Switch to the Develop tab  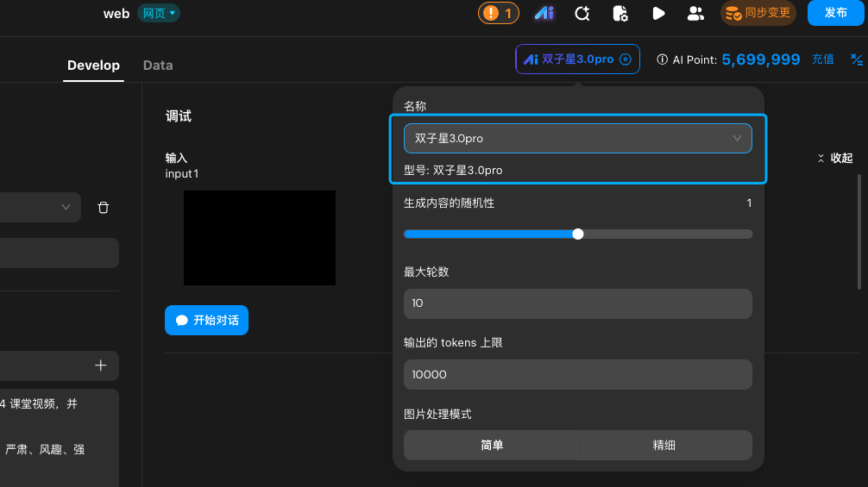[x=93, y=66]
